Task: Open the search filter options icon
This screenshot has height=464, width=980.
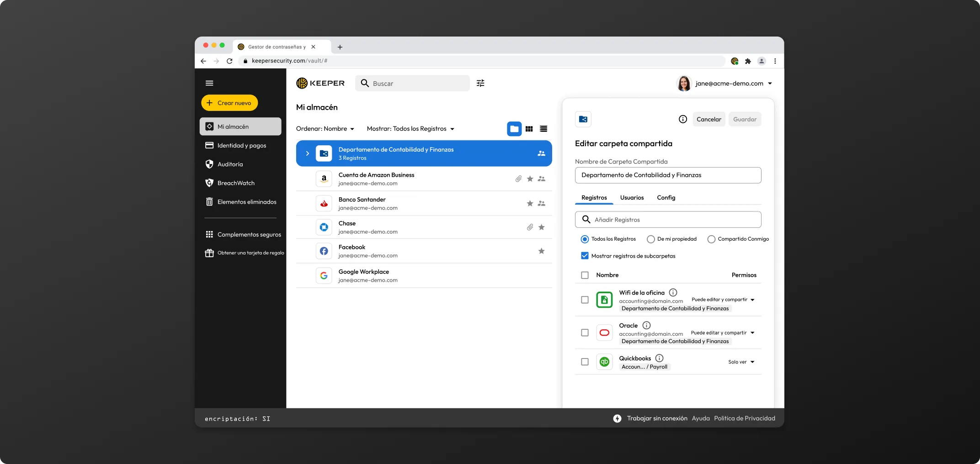Action: point(480,83)
